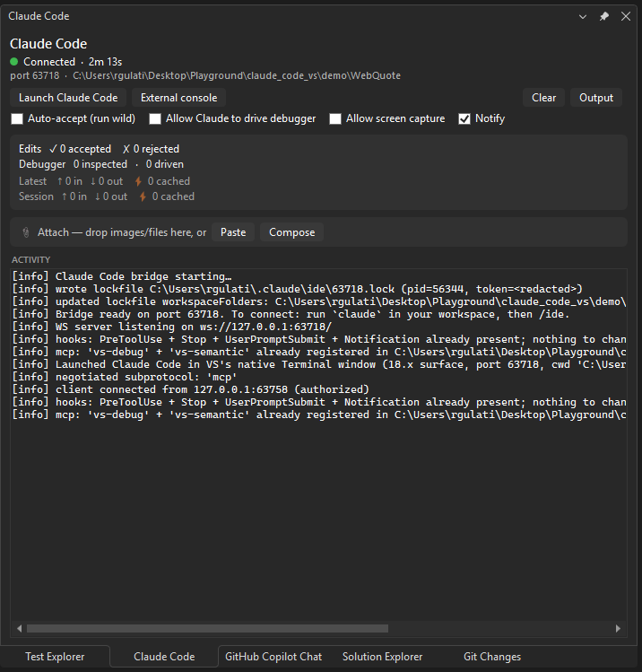Screen dimensions: 642x672
Task: Click the rejected edits X icon
Action: (126, 149)
